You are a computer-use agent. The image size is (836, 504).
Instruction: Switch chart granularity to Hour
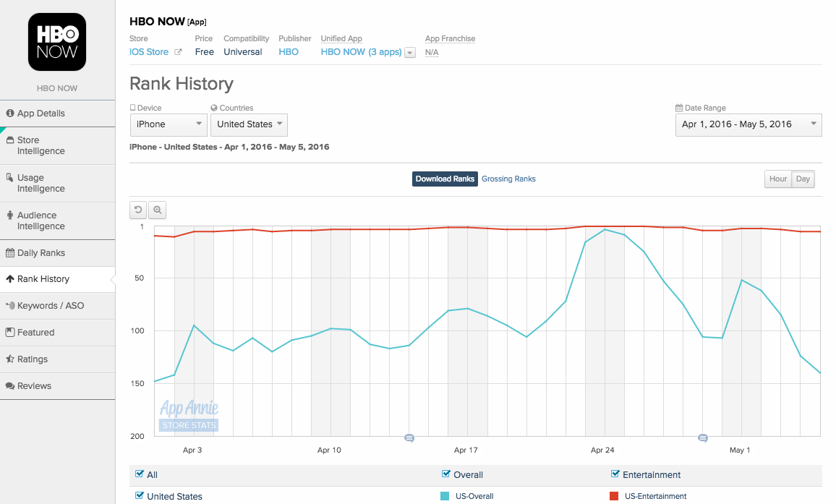(x=778, y=179)
